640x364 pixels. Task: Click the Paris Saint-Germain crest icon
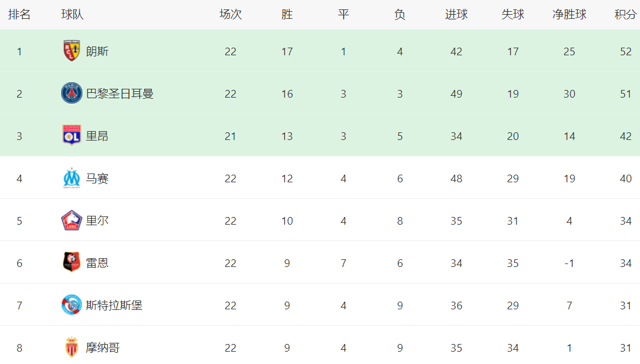[x=72, y=93]
